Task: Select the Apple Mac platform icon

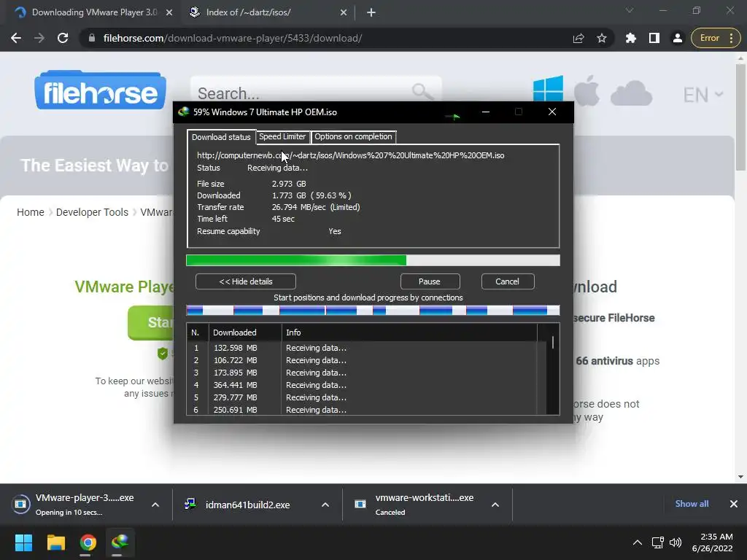Action: 587,90
